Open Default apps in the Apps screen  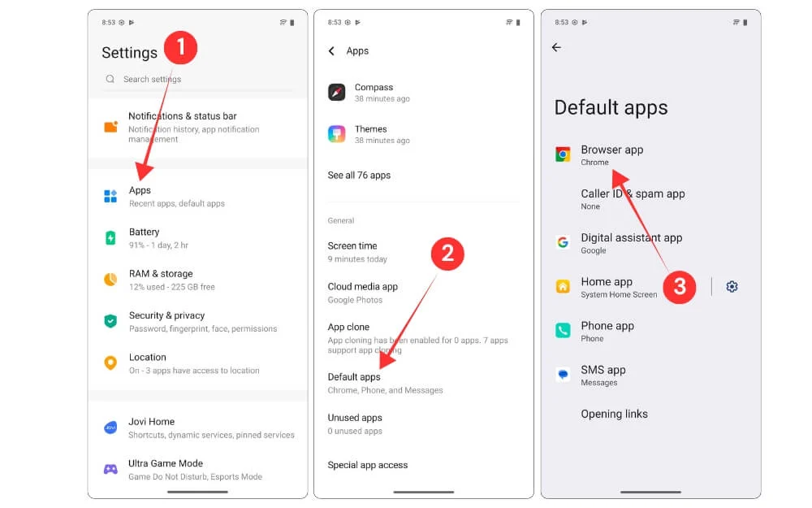click(424, 383)
